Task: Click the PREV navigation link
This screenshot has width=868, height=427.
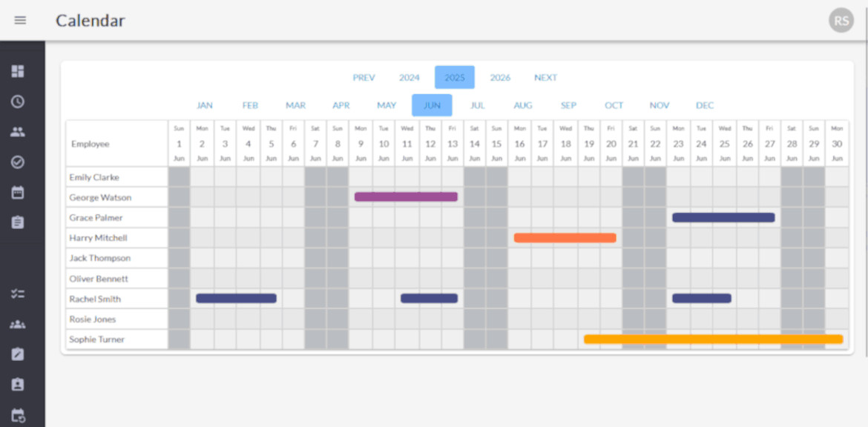Action: pos(364,77)
